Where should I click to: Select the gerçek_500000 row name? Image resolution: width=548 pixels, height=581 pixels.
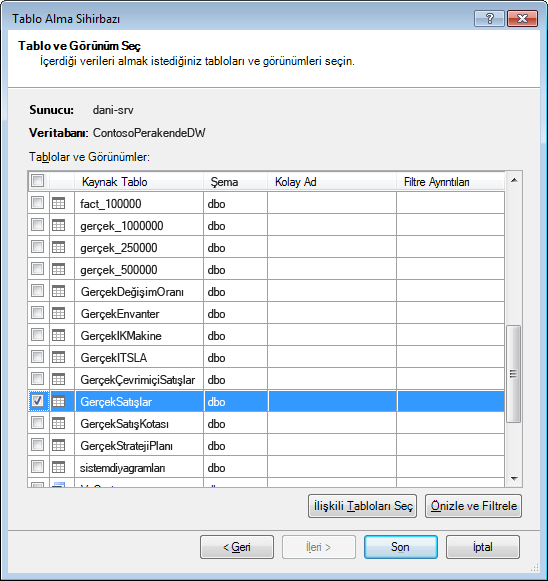pyautogui.click(x=119, y=270)
